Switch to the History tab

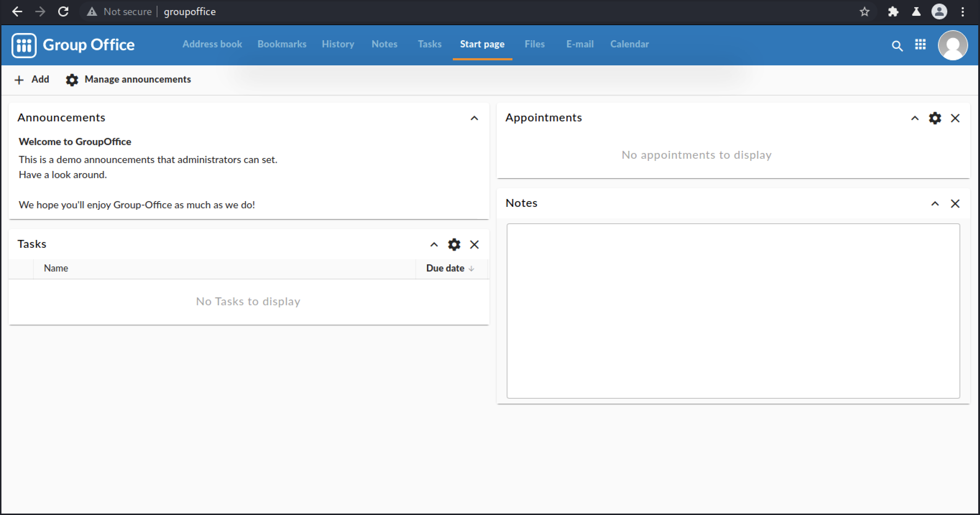point(338,44)
